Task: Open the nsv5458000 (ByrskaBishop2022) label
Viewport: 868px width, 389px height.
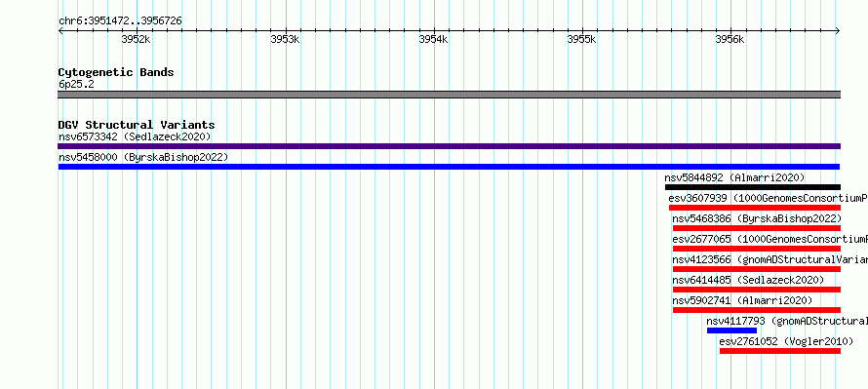Action: [x=142, y=157]
